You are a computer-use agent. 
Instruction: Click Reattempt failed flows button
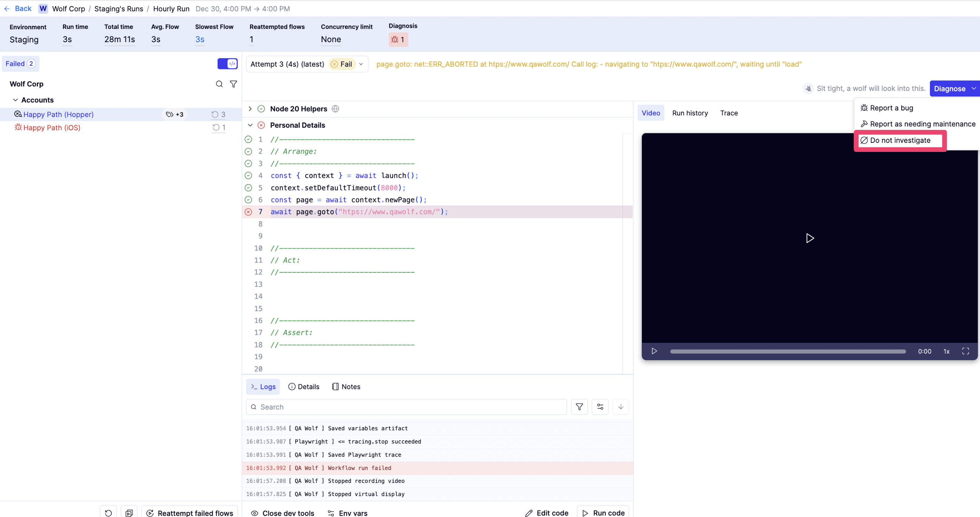[189, 512]
